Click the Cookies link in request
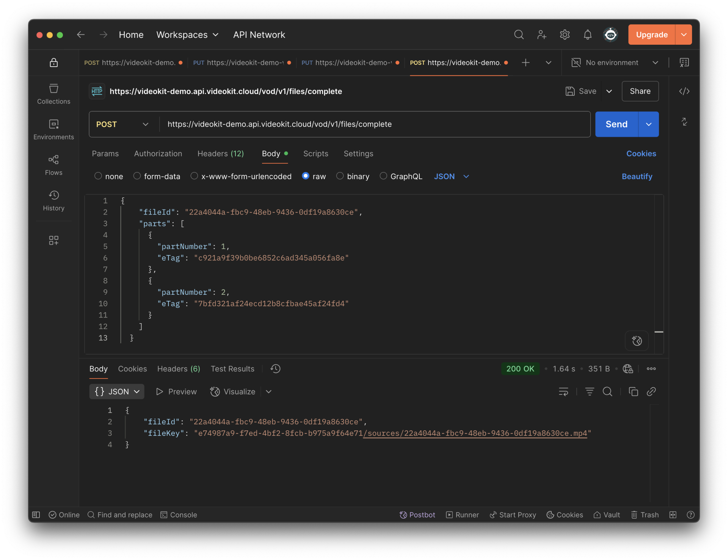Viewport: 728px width, 560px height. [641, 153]
